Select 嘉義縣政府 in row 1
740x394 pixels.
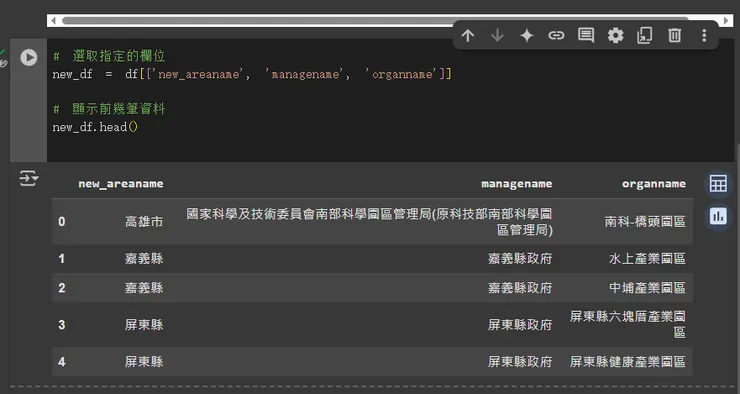click(520, 259)
